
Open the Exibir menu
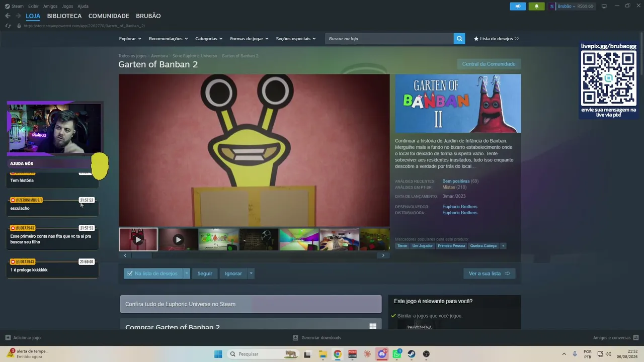[x=33, y=6]
